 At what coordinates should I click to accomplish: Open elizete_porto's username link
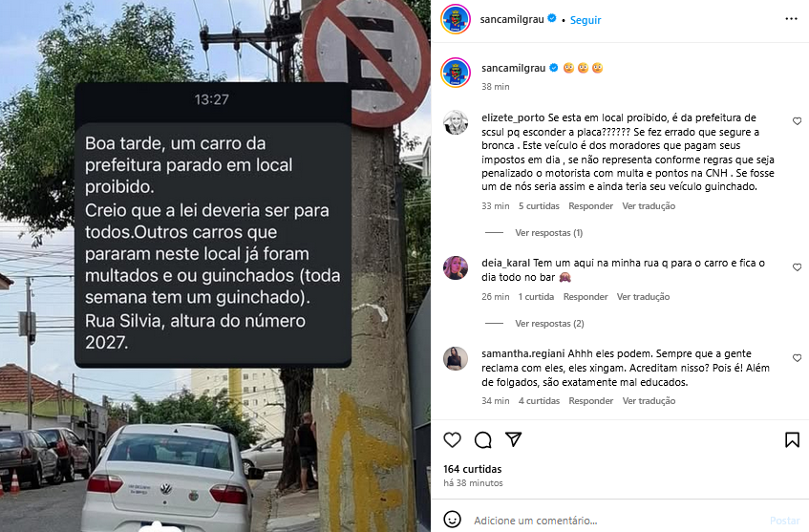[x=513, y=117]
